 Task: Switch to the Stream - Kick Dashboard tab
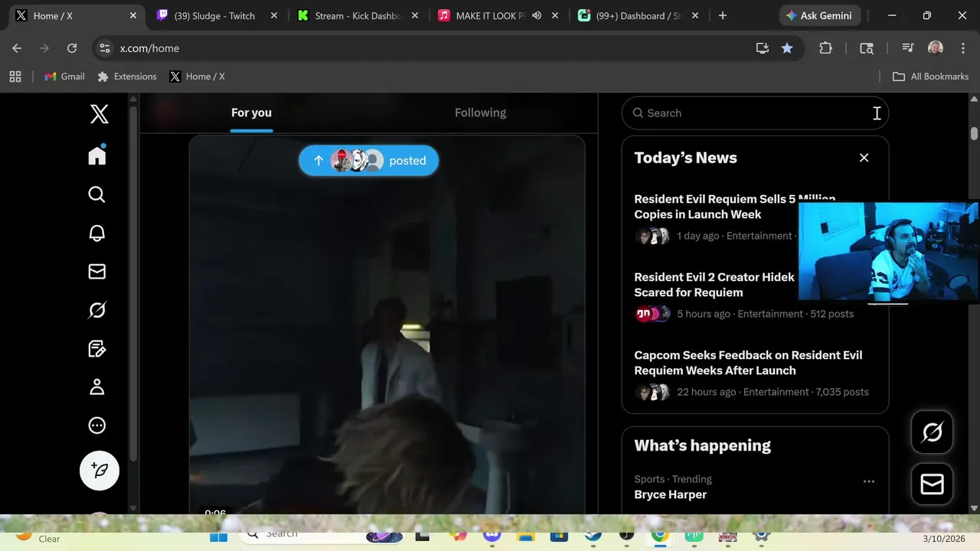pyautogui.click(x=356, y=15)
